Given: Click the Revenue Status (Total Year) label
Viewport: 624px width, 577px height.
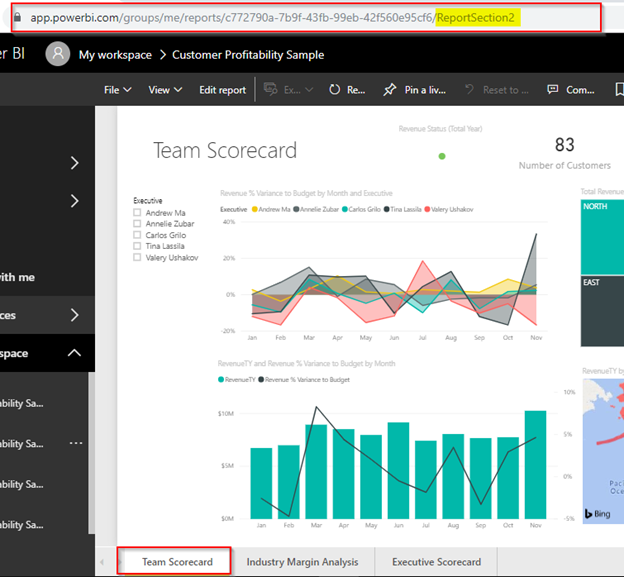Looking at the screenshot, I should click(x=440, y=129).
